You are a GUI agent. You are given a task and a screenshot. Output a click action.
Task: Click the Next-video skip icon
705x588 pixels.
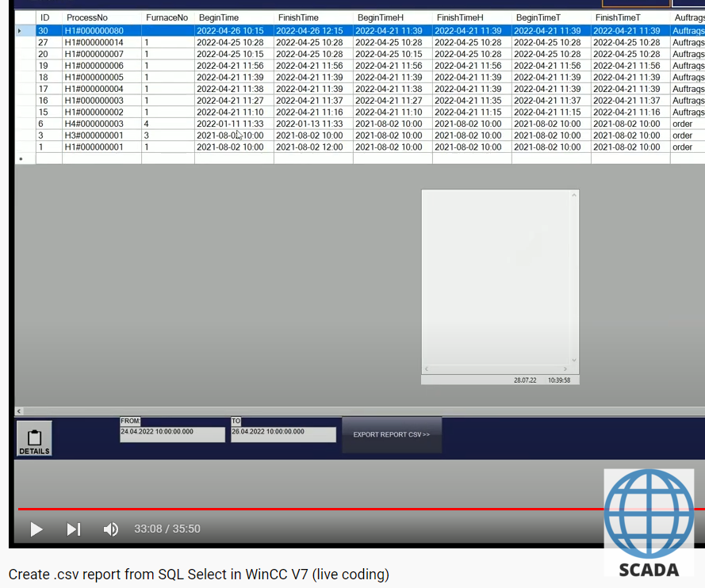click(x=73, y=529)
